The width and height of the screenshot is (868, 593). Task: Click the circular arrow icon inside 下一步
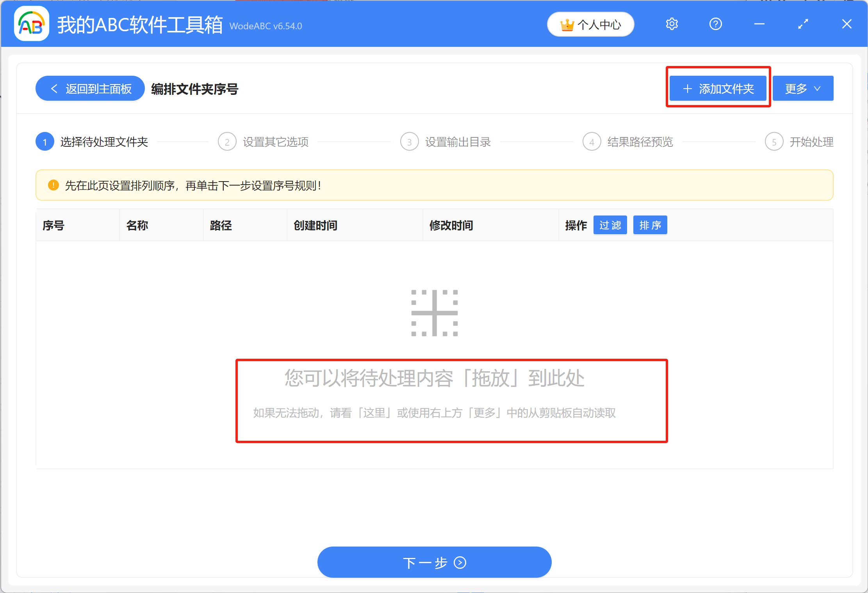460,563
